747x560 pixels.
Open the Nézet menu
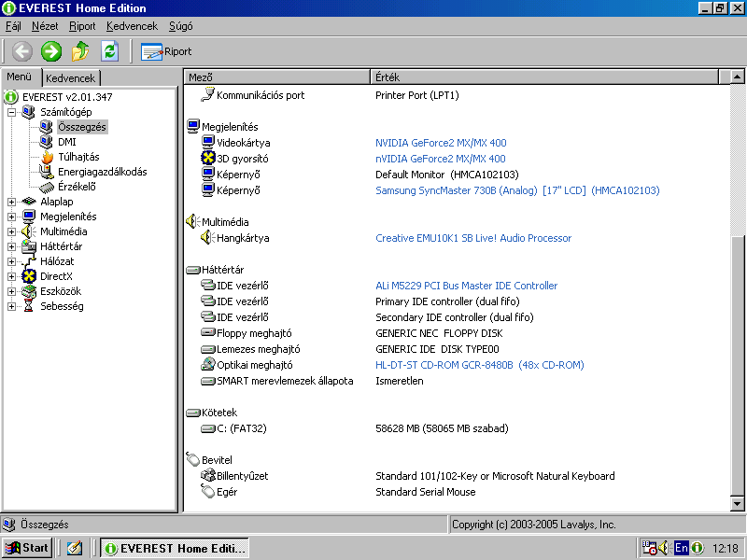45,26
